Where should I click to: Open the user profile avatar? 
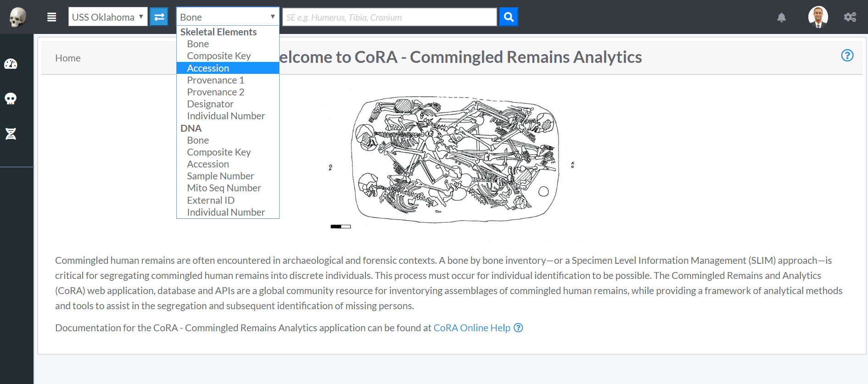(818, 17)
